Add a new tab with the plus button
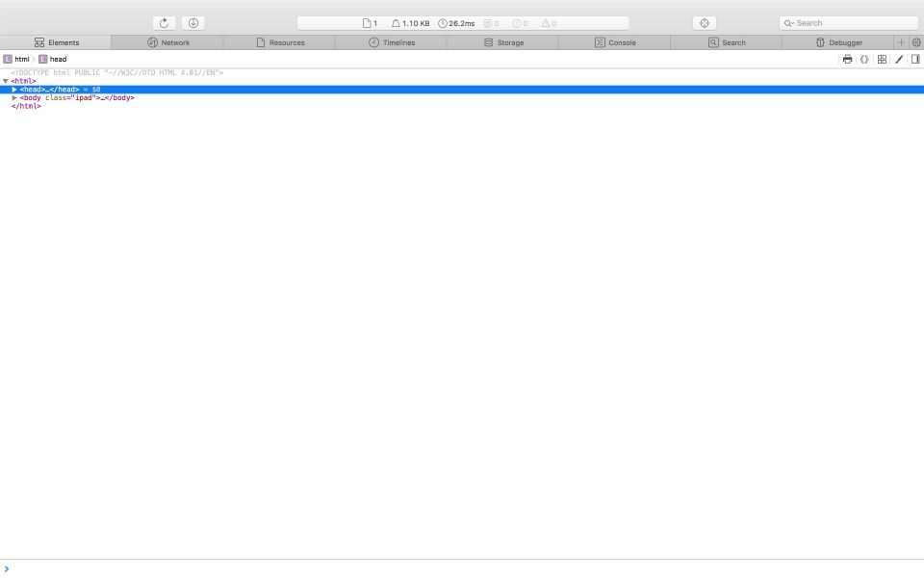Image resolution: width=924 pixels, height=578 pixels. [901, 42]
